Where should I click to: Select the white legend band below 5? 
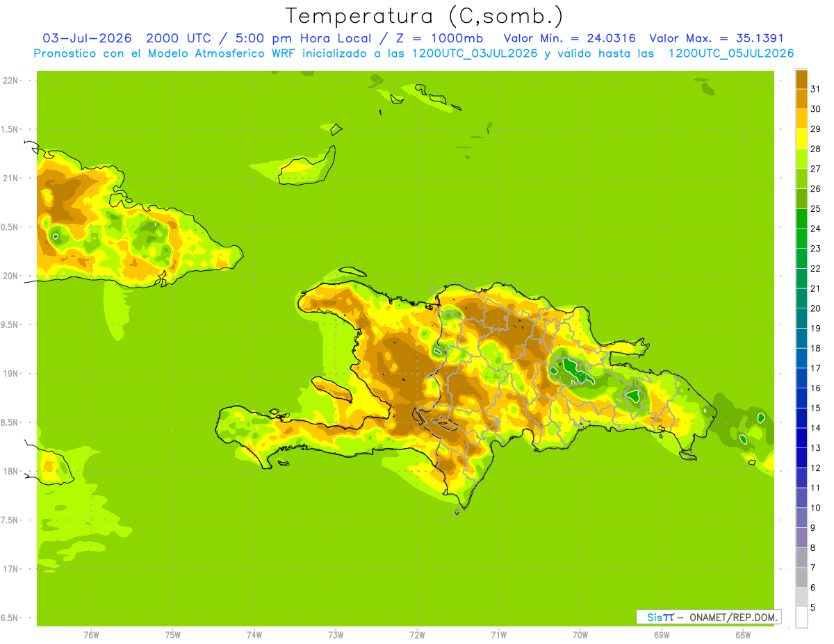(801, 618)
